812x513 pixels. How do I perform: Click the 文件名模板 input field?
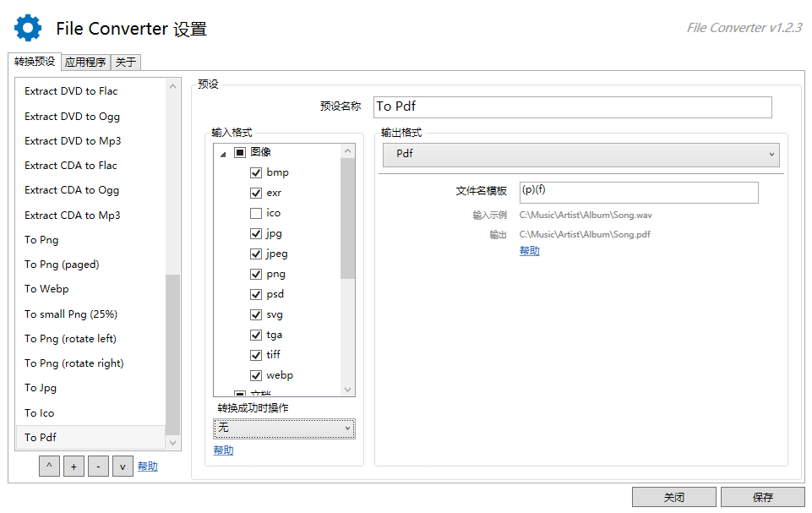(639, 192)
